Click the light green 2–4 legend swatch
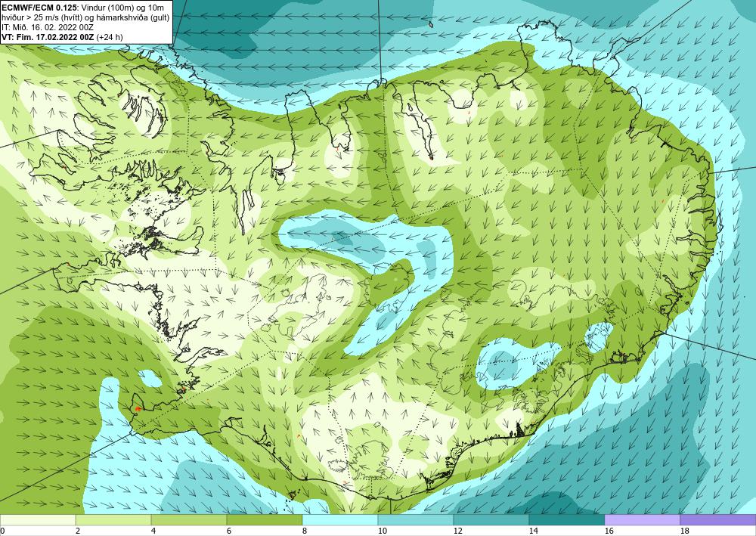 [x=113, y=520]
